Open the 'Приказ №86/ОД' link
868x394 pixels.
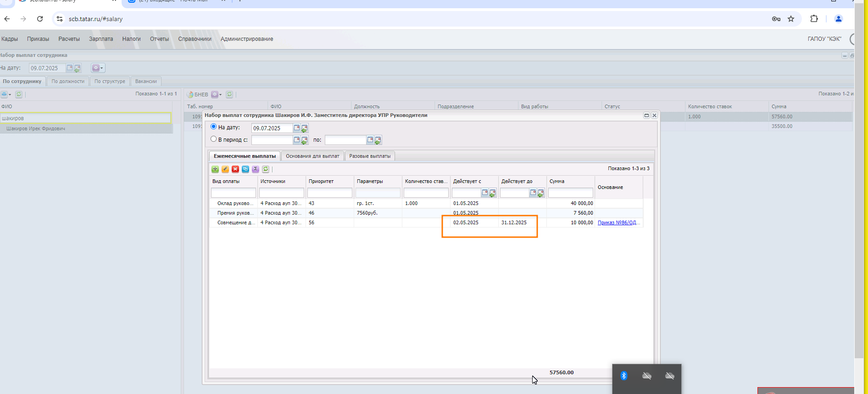coord(618,222)
